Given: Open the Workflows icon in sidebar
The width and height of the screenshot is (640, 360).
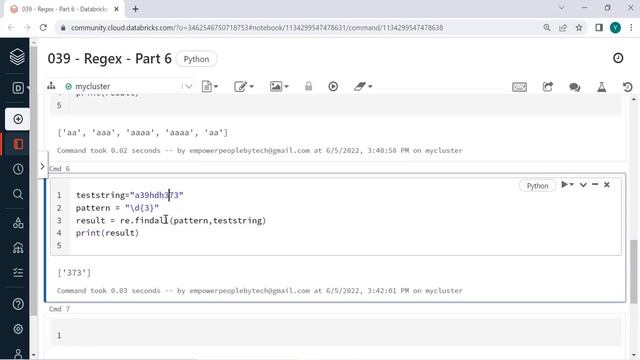Looking at the screenshot, I should pos(18,272).
